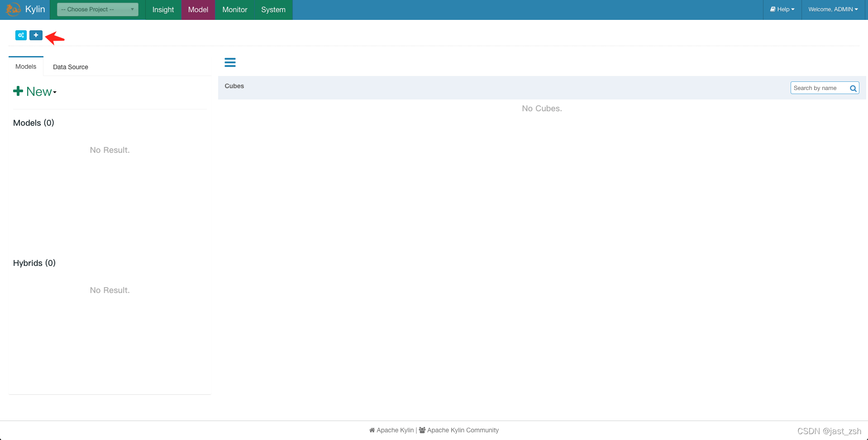This screenshot has width=868, height=440.
Task: Click the Cubes header label
Action: pos(234,86)
